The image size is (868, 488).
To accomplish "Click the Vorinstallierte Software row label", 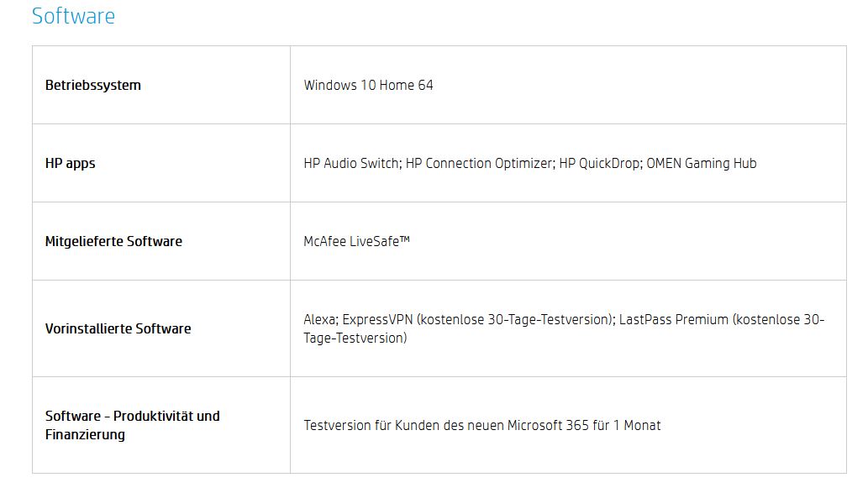I will tap(118, 328).
